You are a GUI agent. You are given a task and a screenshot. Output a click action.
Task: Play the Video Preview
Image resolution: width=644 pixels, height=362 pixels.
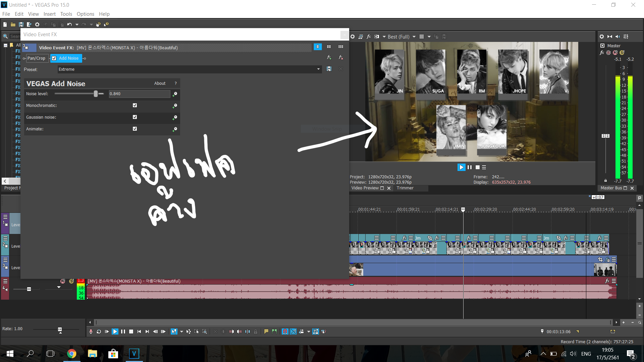click(x=461, y=167)
